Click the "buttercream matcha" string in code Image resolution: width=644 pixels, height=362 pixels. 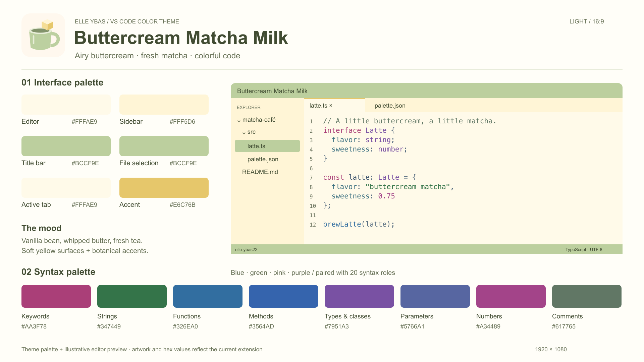coord(407,187)
